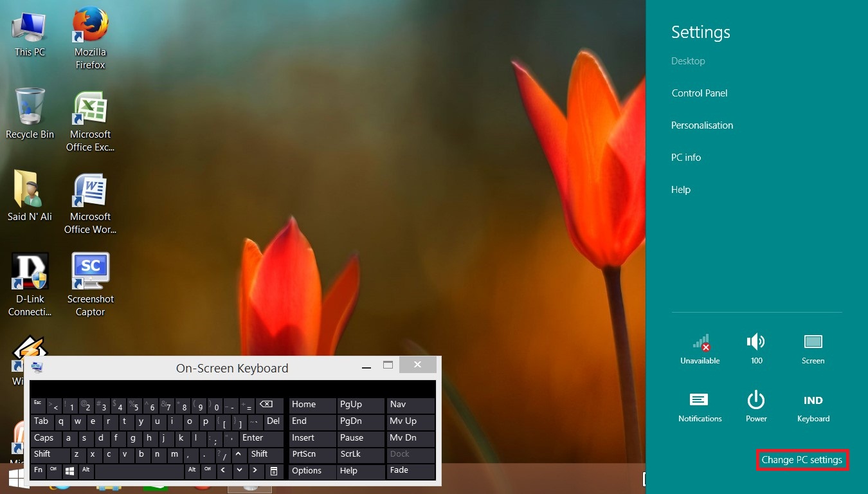Launch Mozilla Firefox from the desktop
Image resolution: width=868 pixels, height=494 pixels.
tap(89, 31)
